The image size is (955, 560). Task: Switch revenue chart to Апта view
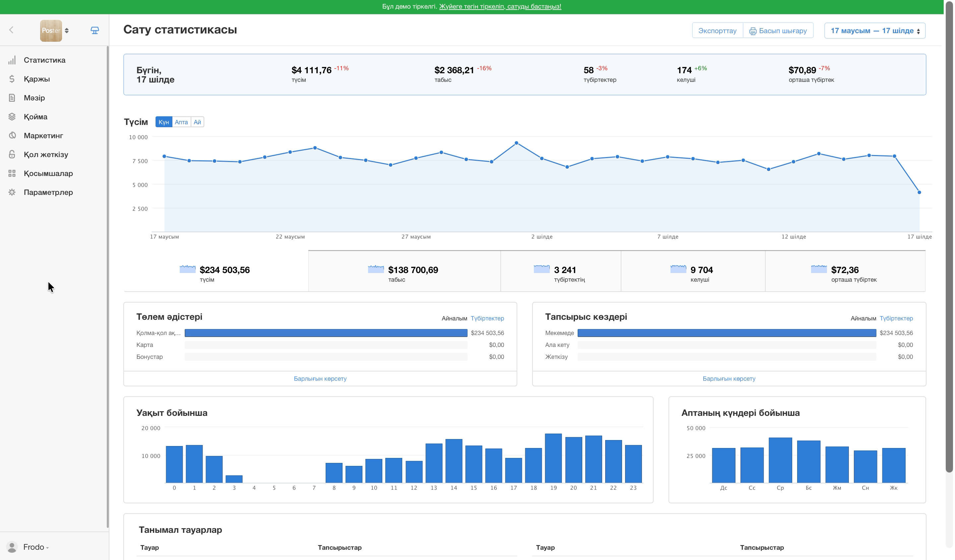tap(181, 122)
